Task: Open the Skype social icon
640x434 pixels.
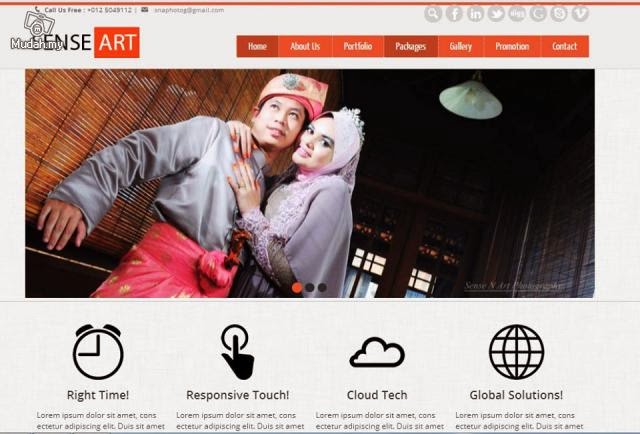Action: coord(559,14)
